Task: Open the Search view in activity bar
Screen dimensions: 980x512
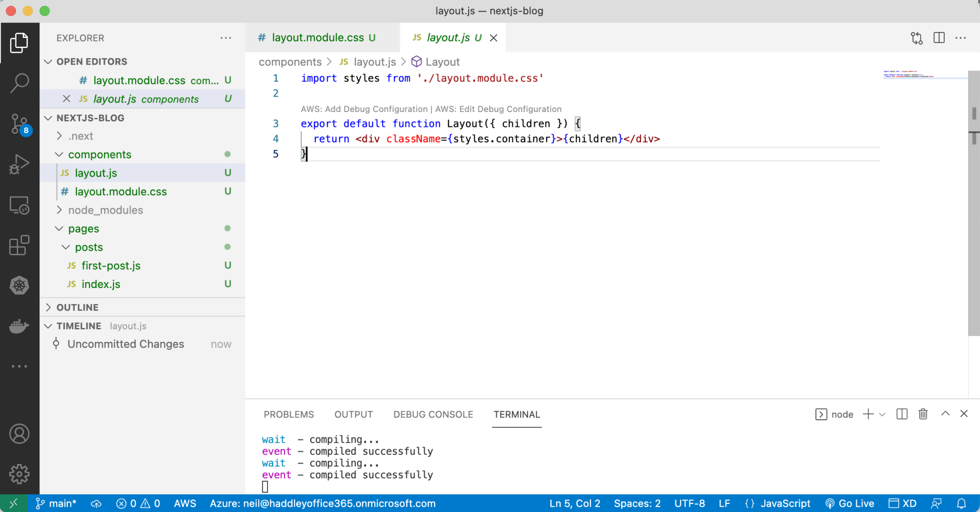Action: point(20,83)
